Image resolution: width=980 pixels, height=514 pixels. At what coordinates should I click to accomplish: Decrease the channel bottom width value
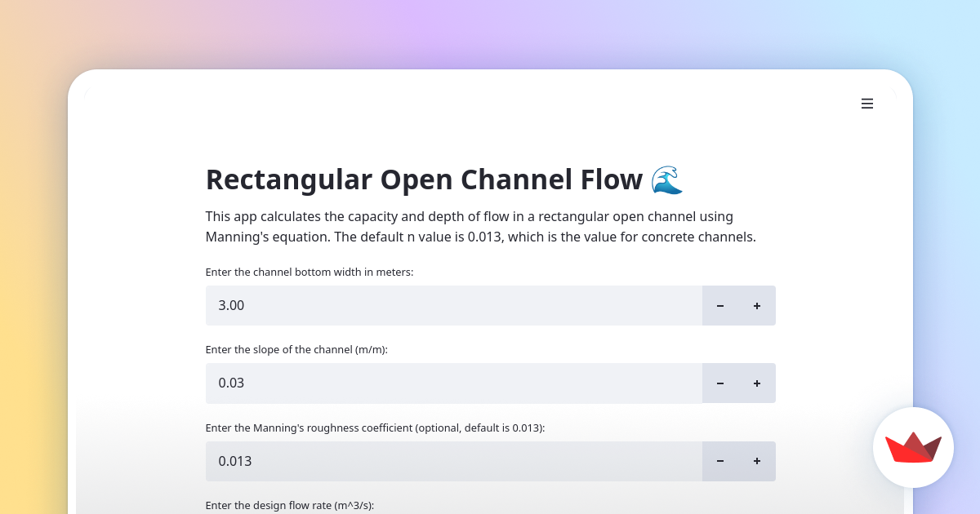coord(719,305)
